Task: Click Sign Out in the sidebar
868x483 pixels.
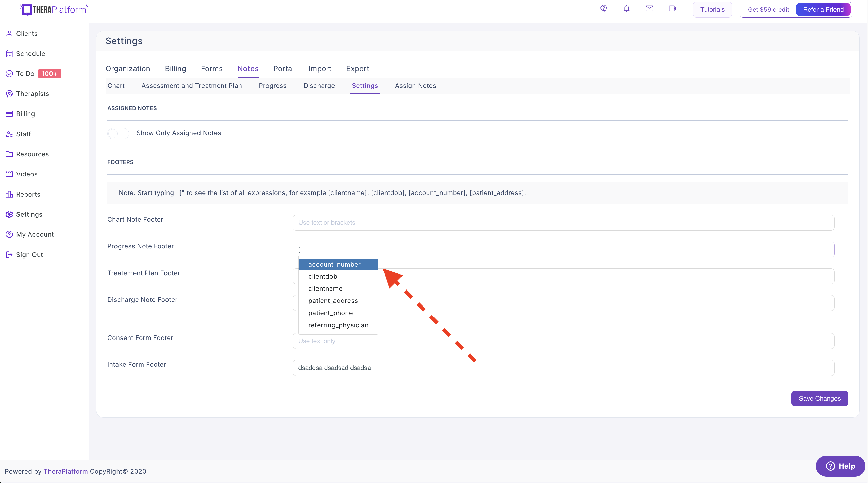Action: [x=29, y=255]
